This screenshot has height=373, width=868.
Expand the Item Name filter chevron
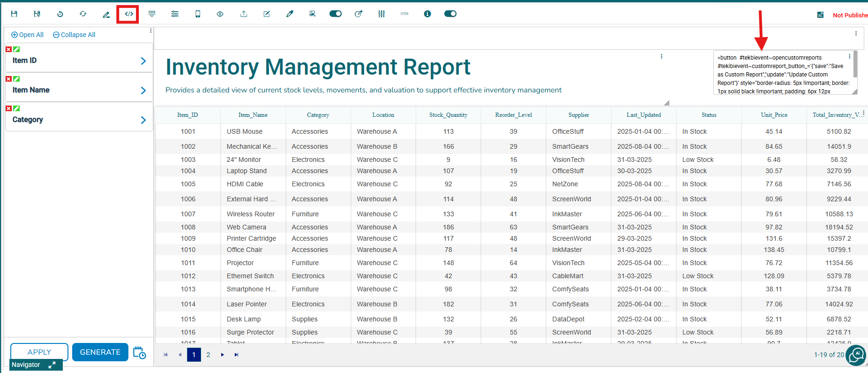[143, 91]
